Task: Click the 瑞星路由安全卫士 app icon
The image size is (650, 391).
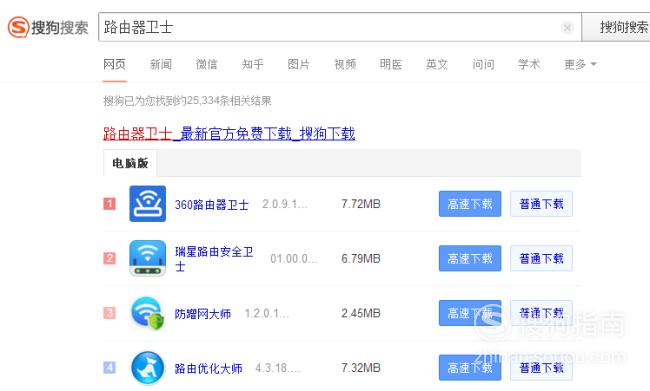Action: click(x=148, y=258)
